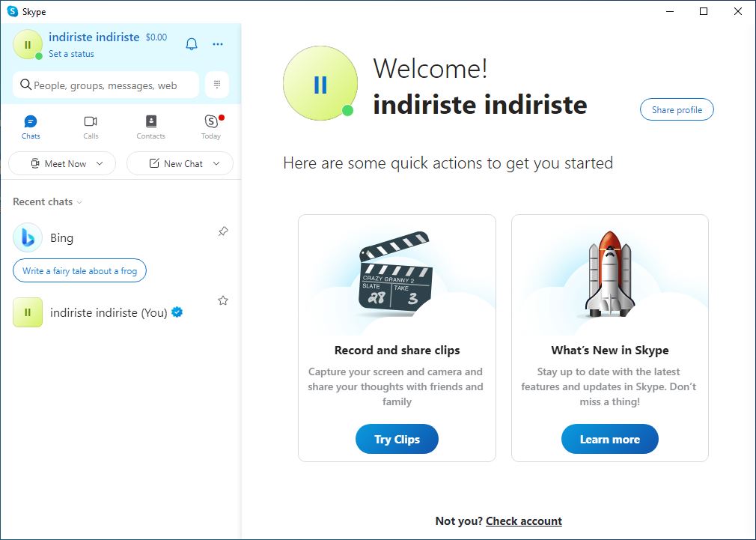Click the Try Clips button
Screen dimensions: 756x540
397,439
